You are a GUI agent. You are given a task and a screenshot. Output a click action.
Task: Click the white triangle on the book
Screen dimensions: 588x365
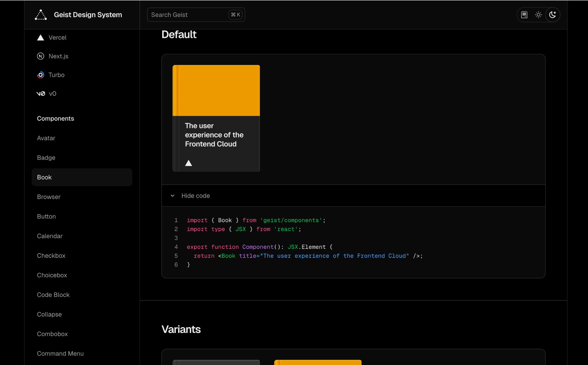189,163
